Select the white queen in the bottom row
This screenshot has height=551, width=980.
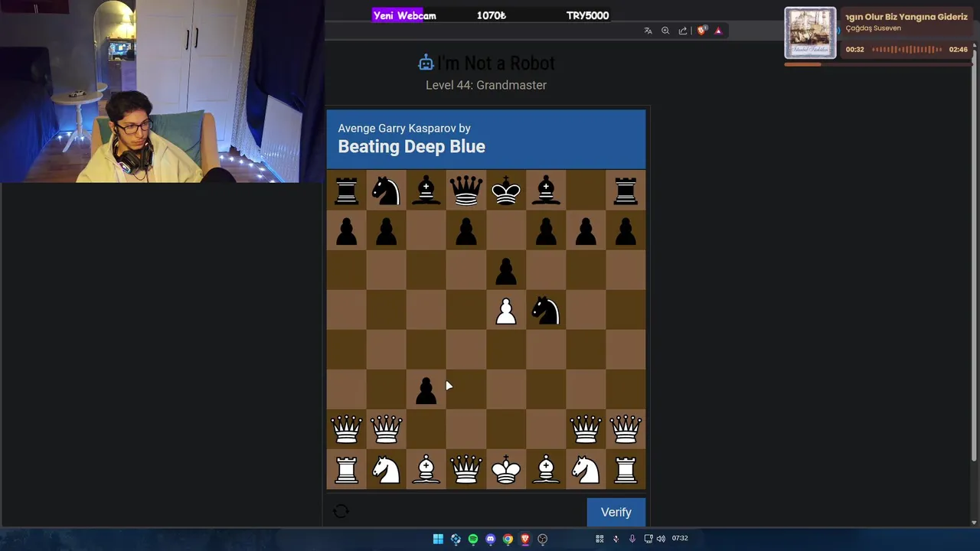[x=466, y=469]
